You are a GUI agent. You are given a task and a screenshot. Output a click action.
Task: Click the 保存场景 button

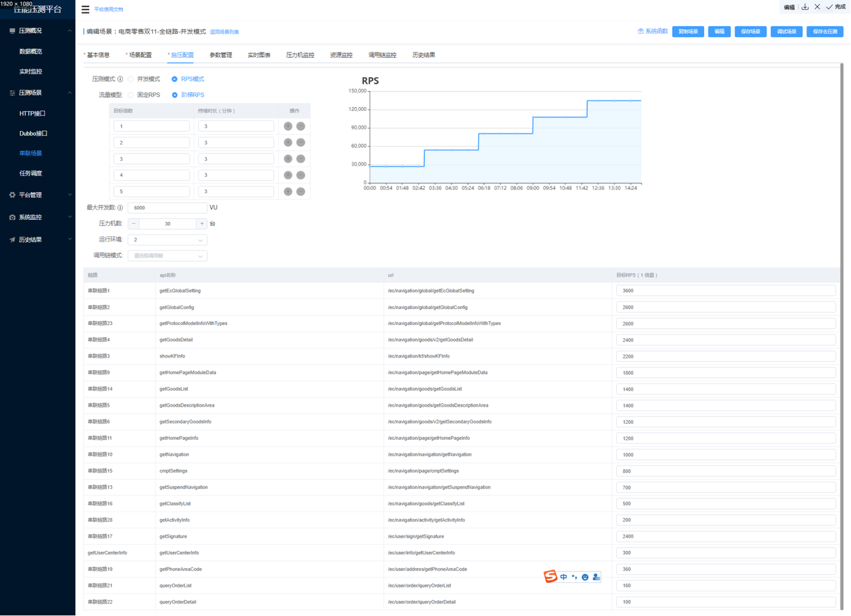[751, 31]
